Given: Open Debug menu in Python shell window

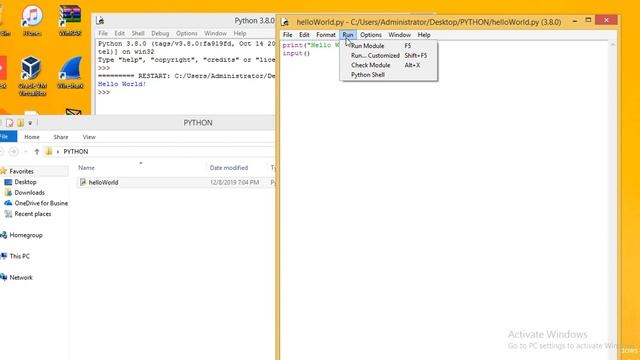Looking at the screenshot, I should point(160,33).
